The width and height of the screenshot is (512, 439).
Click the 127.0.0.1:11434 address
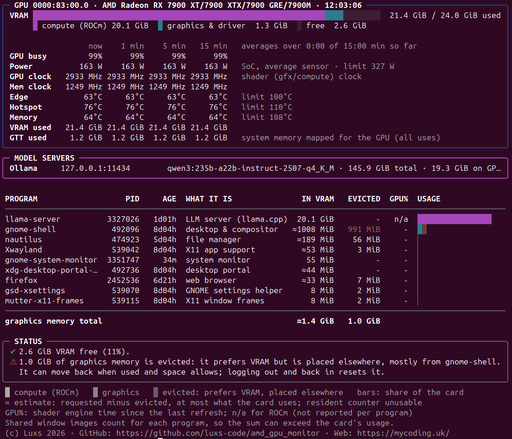pos(95,168)
